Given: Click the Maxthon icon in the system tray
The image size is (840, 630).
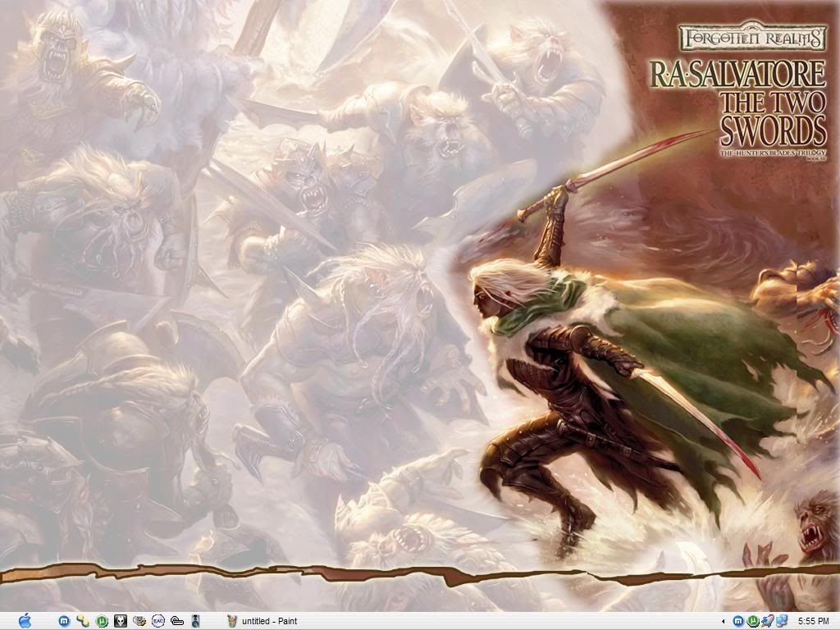Looking at the screenshot, I should point(738,621).
